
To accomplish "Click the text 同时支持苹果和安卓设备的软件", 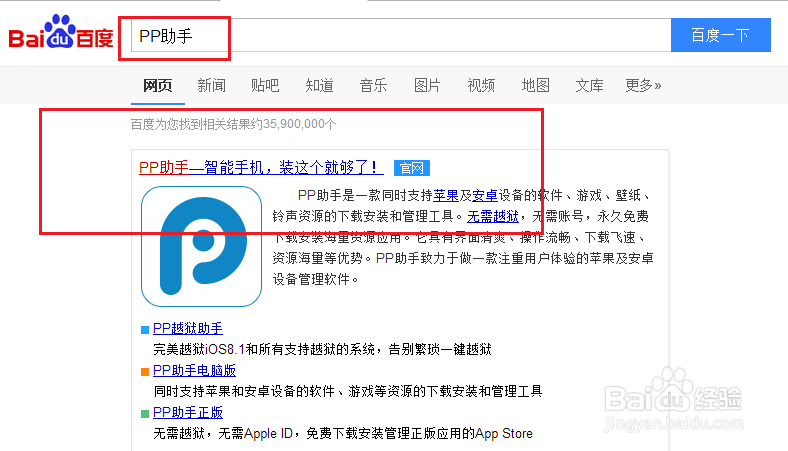I will 244,392.
